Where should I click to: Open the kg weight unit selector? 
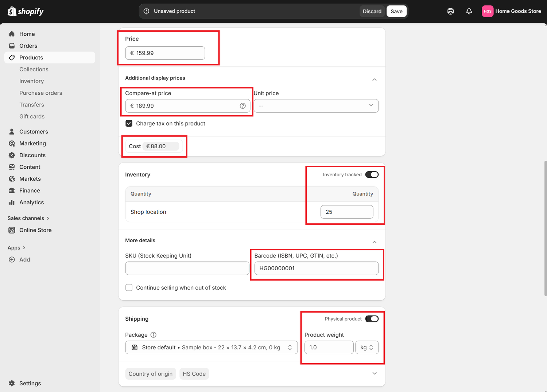click(366, 348)
